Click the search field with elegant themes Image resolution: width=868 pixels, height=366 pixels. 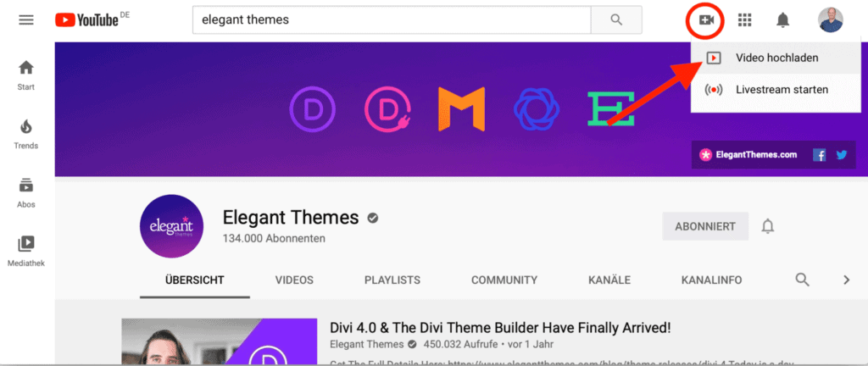[x=392, y=19]
